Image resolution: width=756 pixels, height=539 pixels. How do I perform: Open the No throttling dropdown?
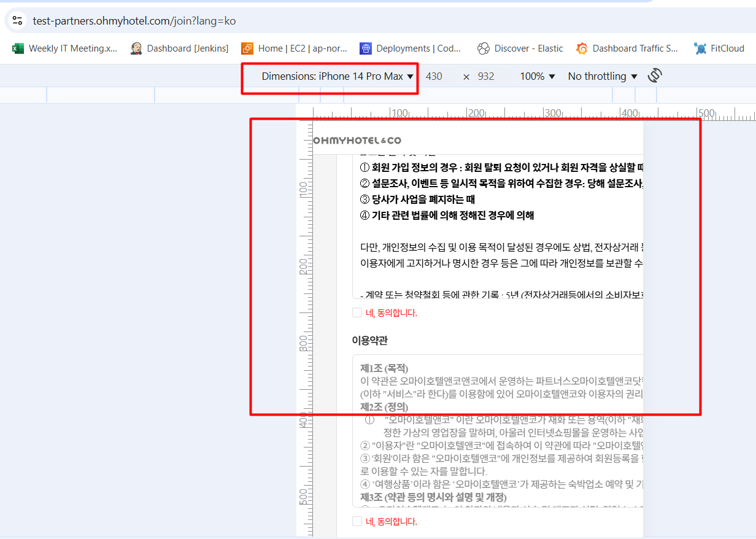pyautogui.click(x=603, y=77)
